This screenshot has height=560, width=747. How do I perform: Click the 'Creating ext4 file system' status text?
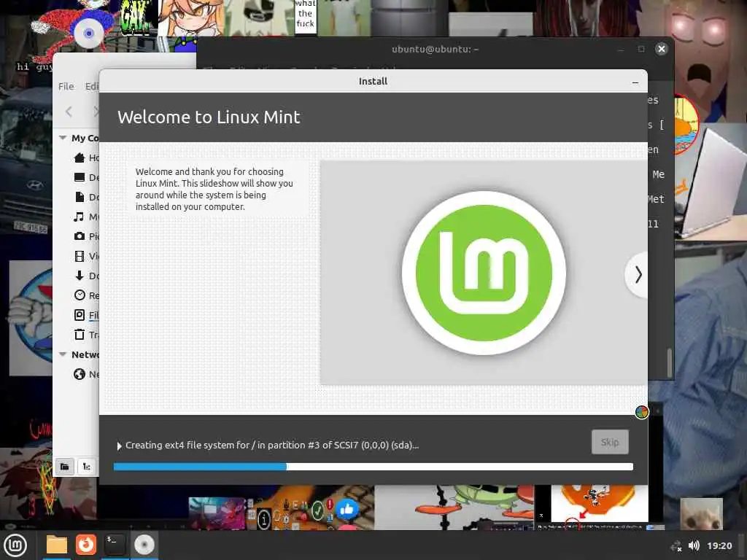[272, 446]
